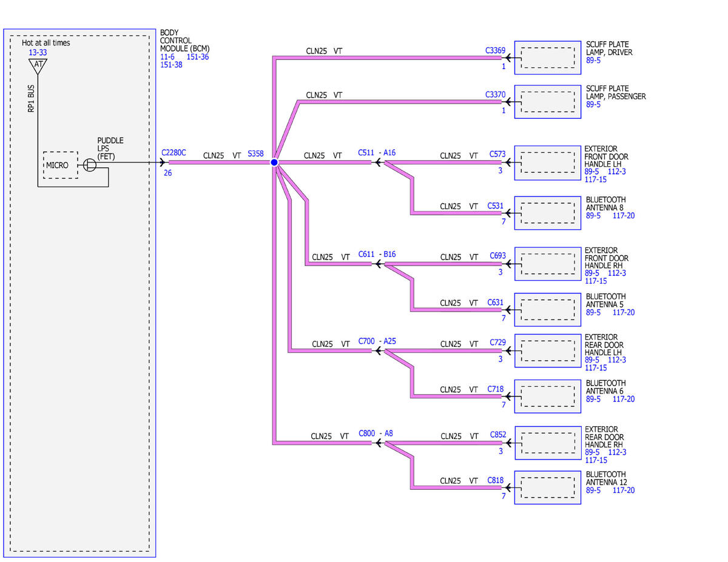Image resolution: width=728 pixels, height=562 pixels.
Task: Open 89-5 link under Scuff Plate Lamp, Driver
Action: coord(593,61)
